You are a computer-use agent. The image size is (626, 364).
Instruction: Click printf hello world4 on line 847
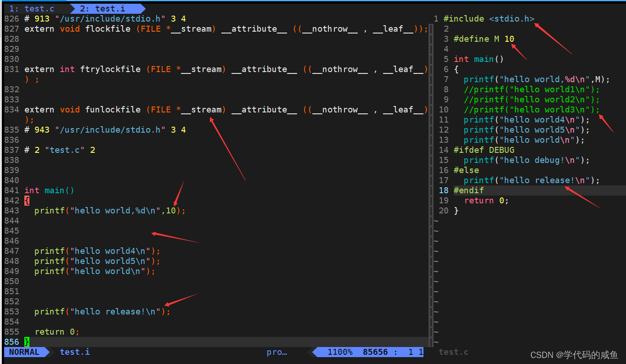(x=97, y=251)
